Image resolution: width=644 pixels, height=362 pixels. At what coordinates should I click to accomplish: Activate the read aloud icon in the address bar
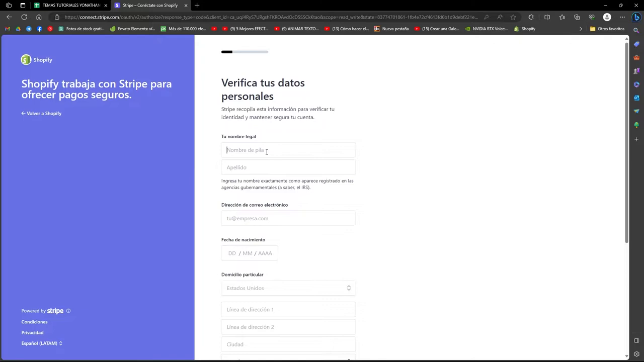(500, 17)
